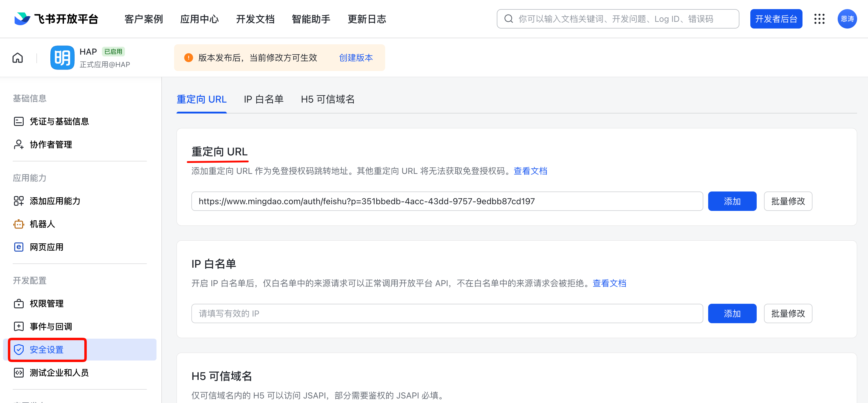Select 安全设置 in sidebar
Viewport: 868px width, 403px height.
pyautogui.click(x=79, y=349)
